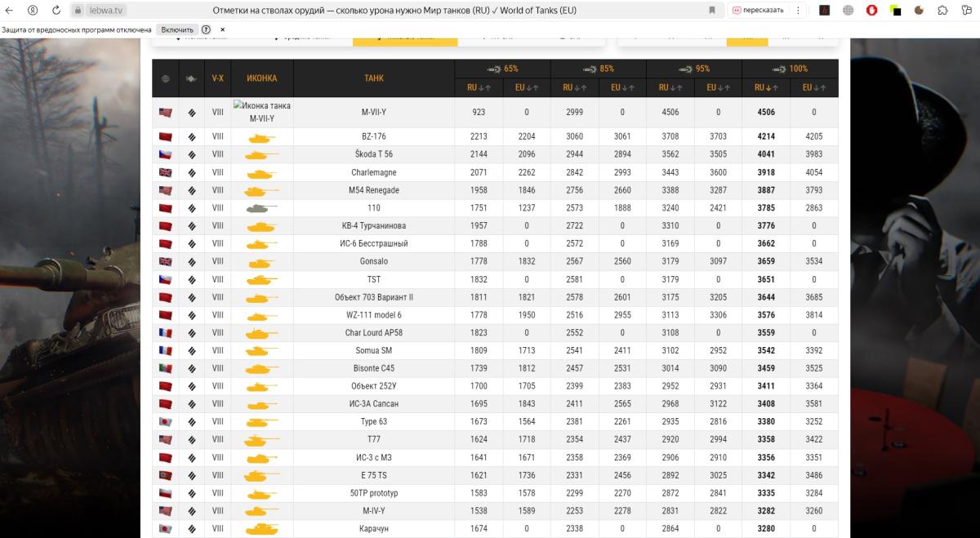Click the 4506 value in the 100% RU column
The image size is (980, 538).
pos(766,113)
